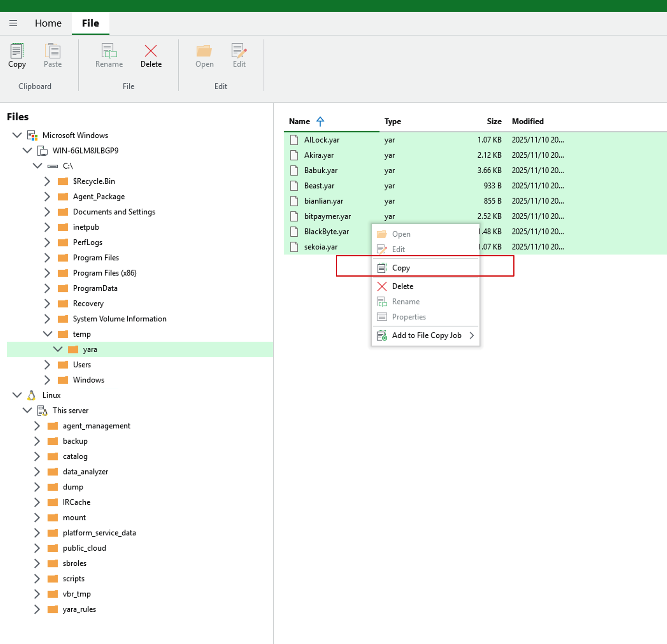Open Add to File Copy Job submenu
The width and height of the screenshot is (667, 644).
426,335
